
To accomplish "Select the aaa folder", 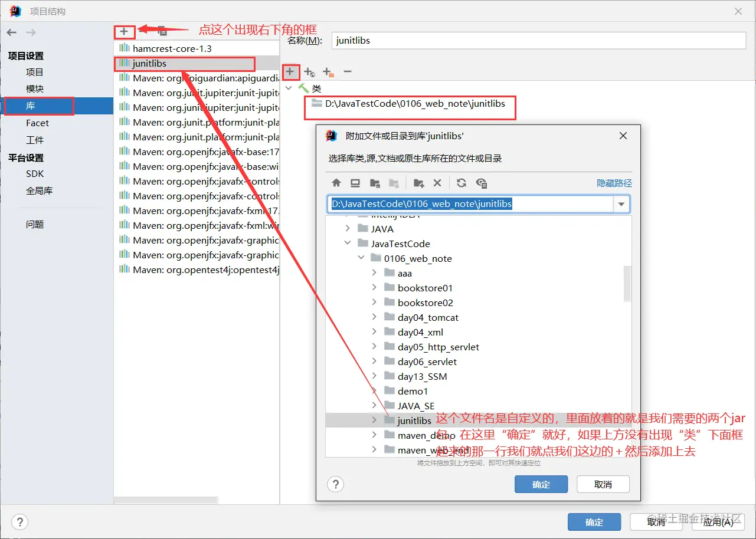I will 405,273.
